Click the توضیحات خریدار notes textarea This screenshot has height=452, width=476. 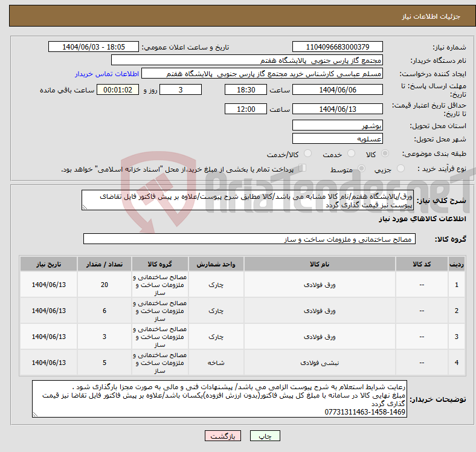click(219, 399)
